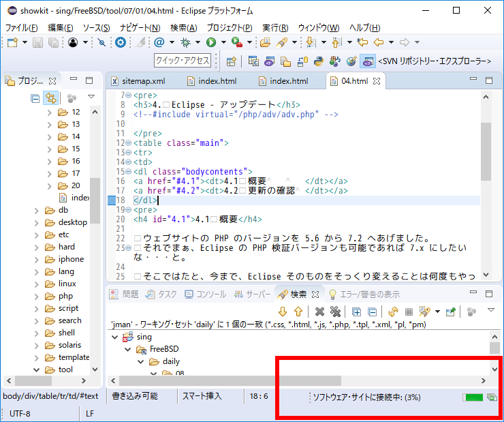Screen dimensions: 504x422
Task: Click the Run External Tools icon
Action: [x=237, y=42]
